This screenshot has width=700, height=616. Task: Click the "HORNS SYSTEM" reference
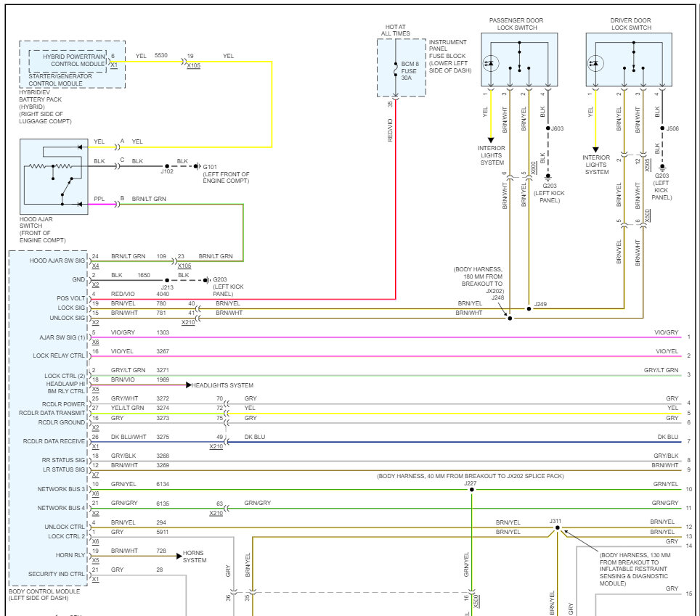tap(194, 557)
